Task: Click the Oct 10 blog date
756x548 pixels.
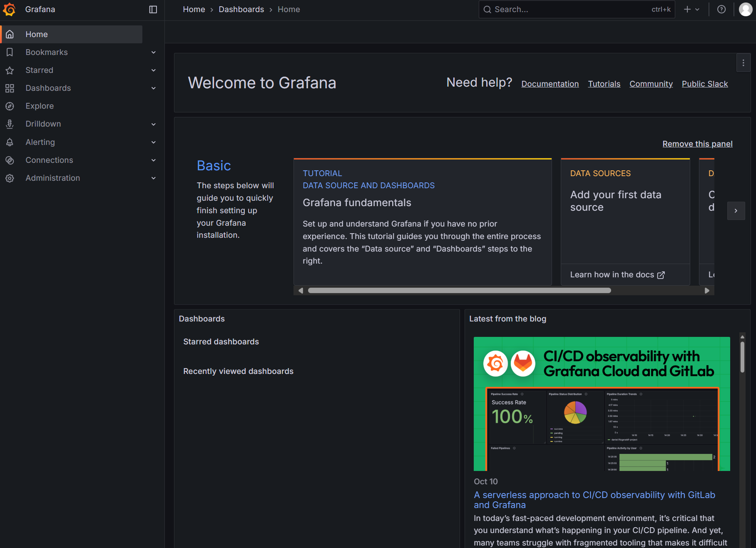Action: point(485,481)
